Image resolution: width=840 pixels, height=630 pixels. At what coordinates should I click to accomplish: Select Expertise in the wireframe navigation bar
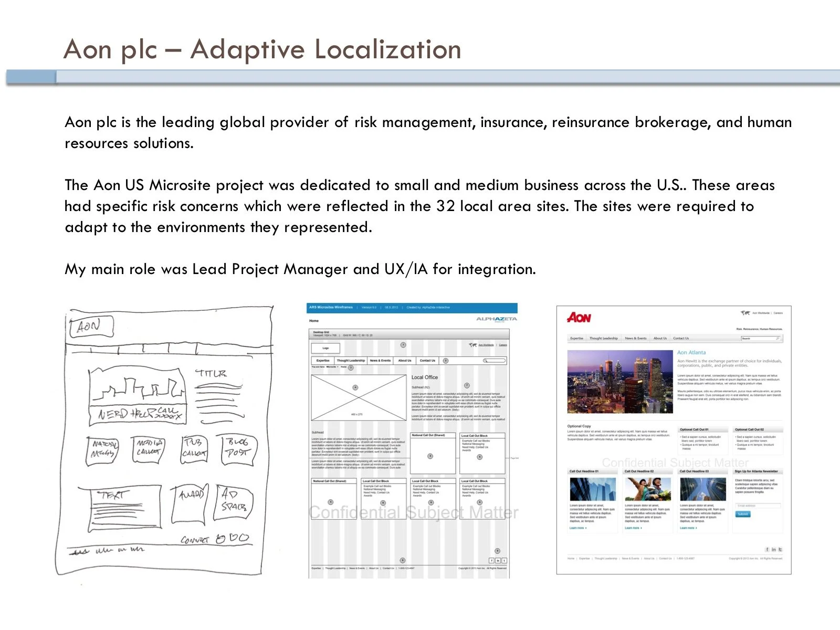point(323,361)
